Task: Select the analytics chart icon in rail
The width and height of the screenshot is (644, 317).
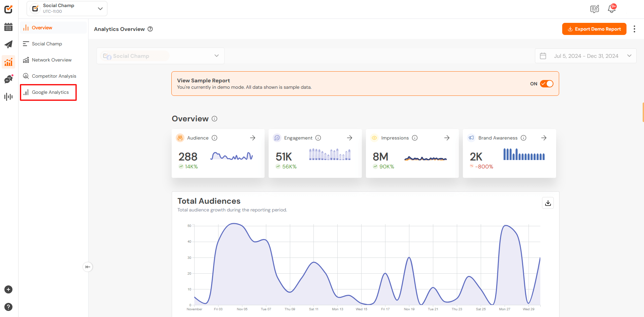Action: 8,62
